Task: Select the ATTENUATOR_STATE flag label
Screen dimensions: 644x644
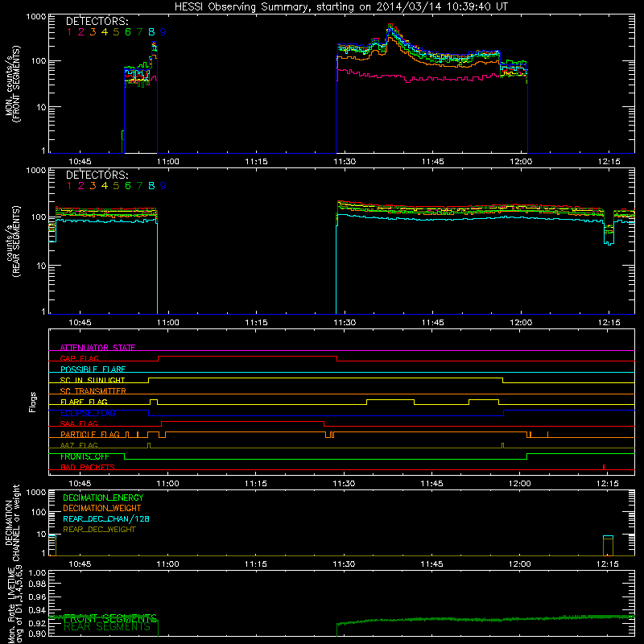Action: pyautogui.click(x=97, y=348)
